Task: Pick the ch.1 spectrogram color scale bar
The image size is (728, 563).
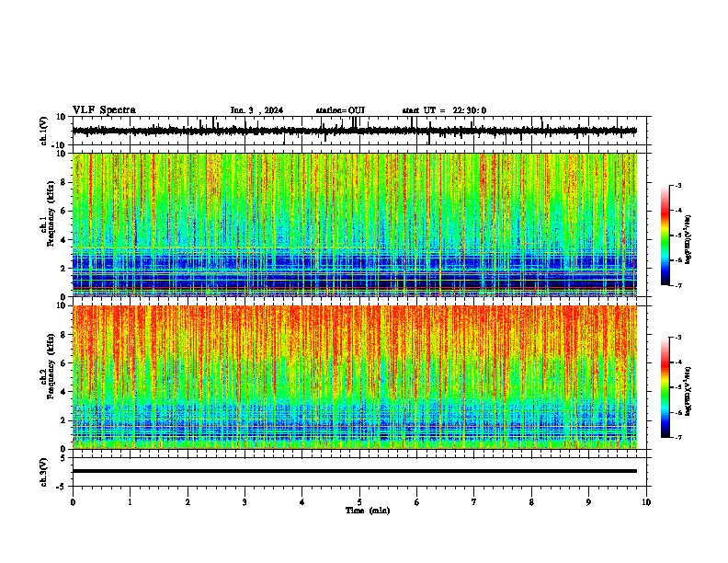Action: pyautogui.click(x=665, y=236)
